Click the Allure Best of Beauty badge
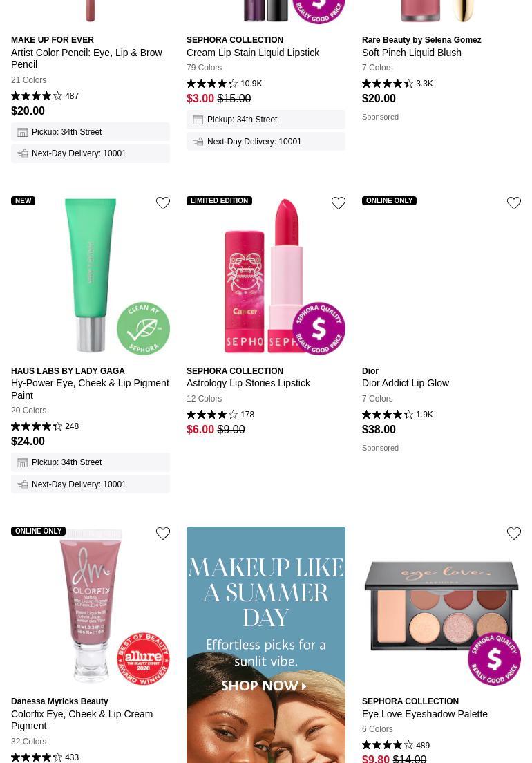Viewport: 532px width, 763px height. [144, 659]
